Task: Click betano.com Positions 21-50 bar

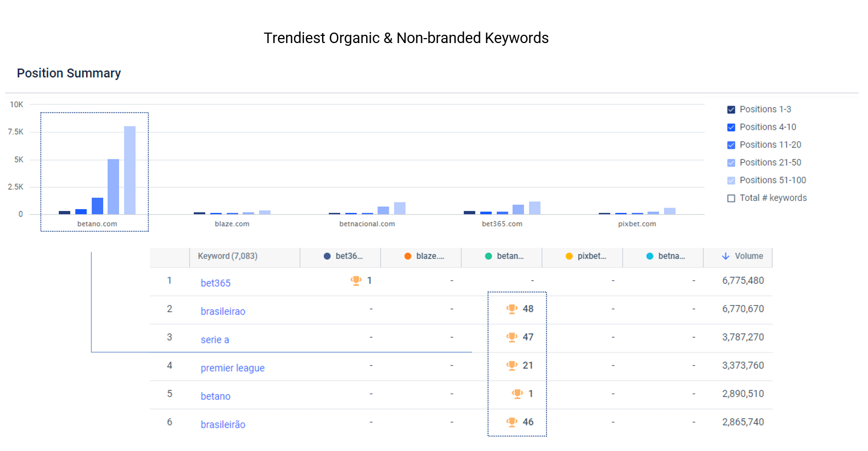Action: click(x=113, y=187)
